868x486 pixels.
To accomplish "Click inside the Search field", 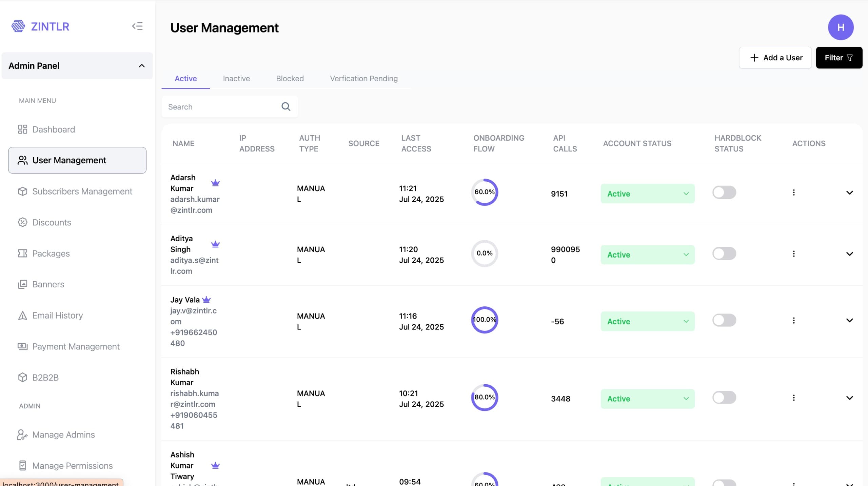I will click(x=220, y=106).
